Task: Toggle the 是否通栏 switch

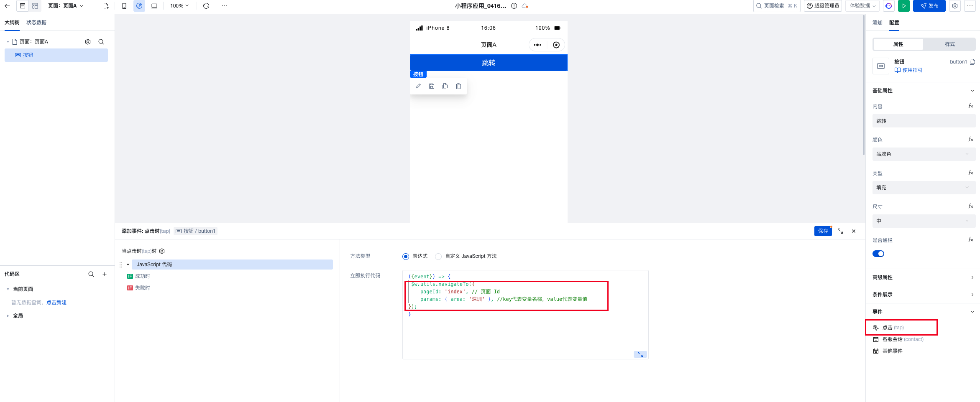Action: click(878, 254)
